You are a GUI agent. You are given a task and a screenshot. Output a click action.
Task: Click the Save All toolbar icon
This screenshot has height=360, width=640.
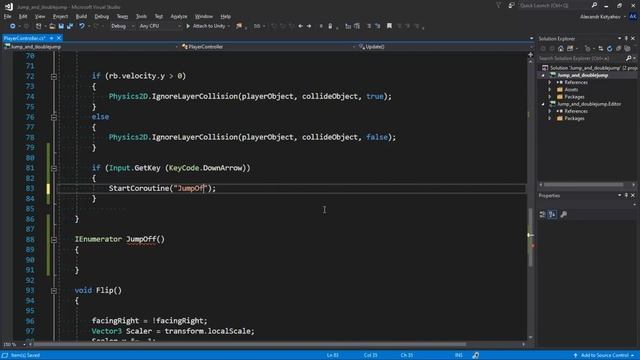pyautogui.click(x=70, y=26)
